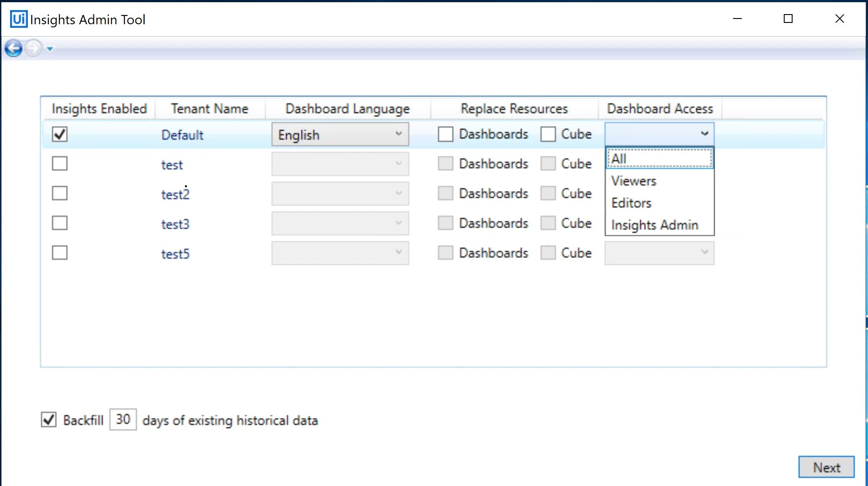Click the greyed forward navigation arrow
The image size is (868, 486).
point(33,48)
